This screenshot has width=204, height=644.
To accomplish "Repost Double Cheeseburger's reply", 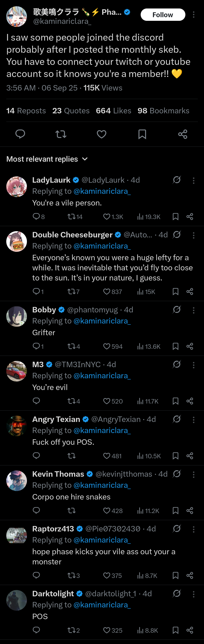I will (71, 292).
